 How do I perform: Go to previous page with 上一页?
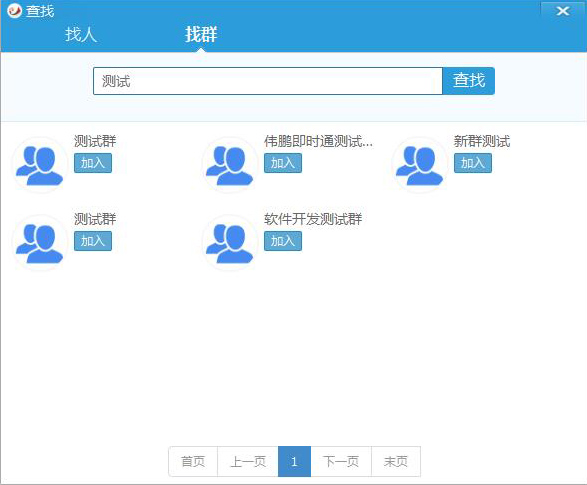point(248,461)
